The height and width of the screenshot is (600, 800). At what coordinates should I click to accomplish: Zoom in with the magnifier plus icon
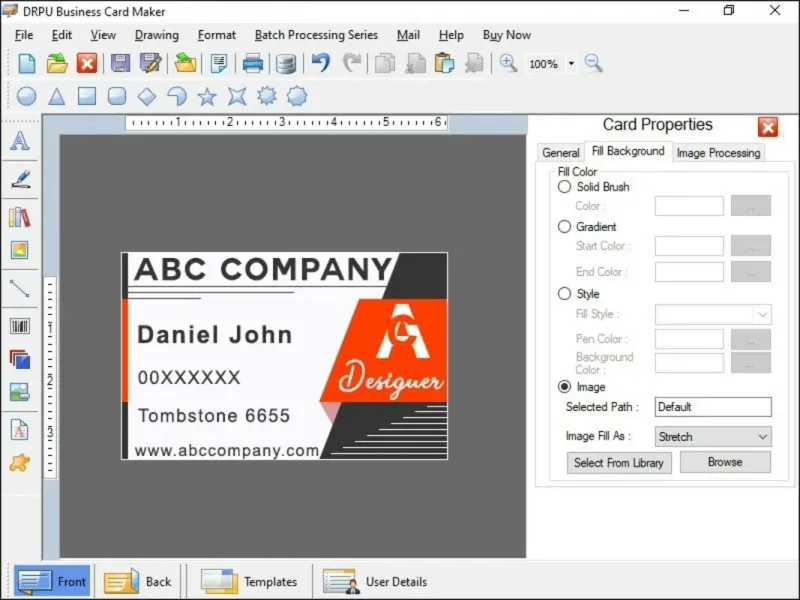coord(508,63)
